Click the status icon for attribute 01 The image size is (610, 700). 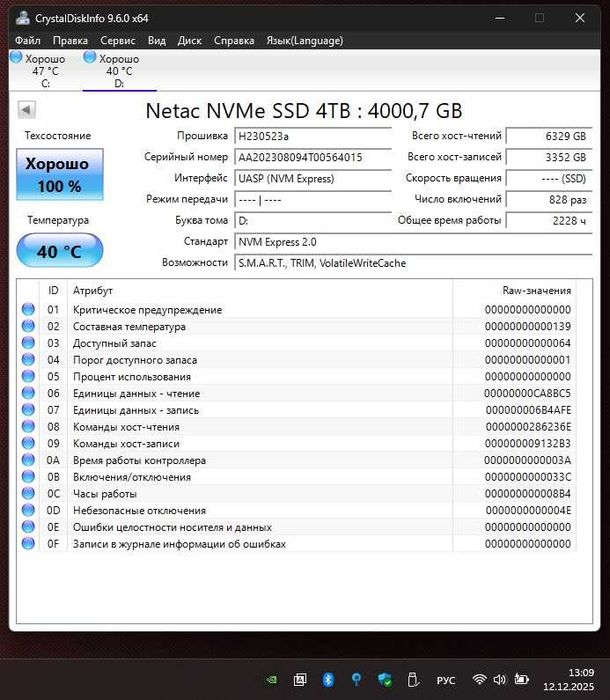28,309
